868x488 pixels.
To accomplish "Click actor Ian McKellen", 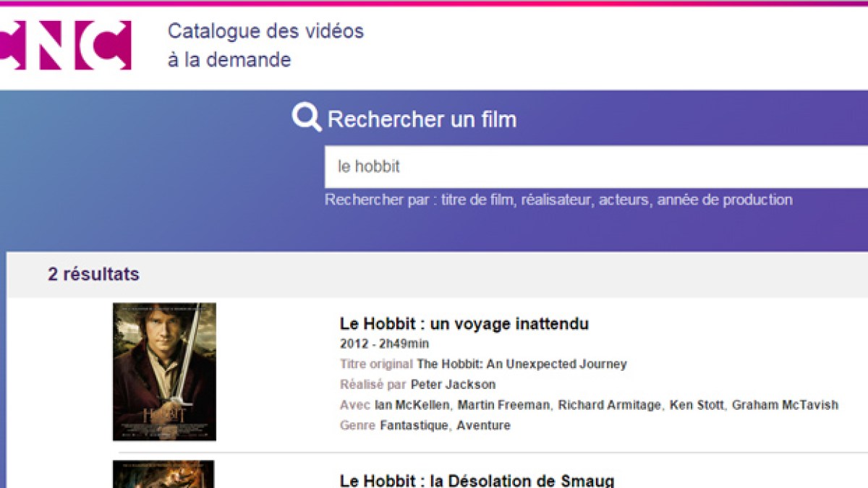I will (412, 405).
